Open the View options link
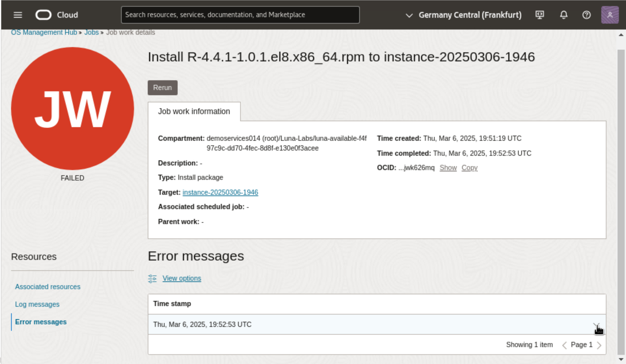The height and width of the screenshot is (364, 626). (x=182, y=279)
